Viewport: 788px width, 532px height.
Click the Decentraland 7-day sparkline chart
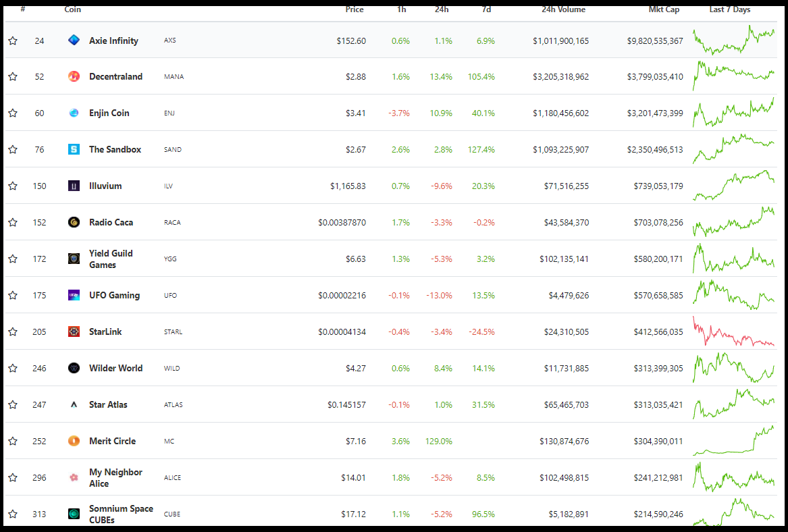(x=734, y=76)
